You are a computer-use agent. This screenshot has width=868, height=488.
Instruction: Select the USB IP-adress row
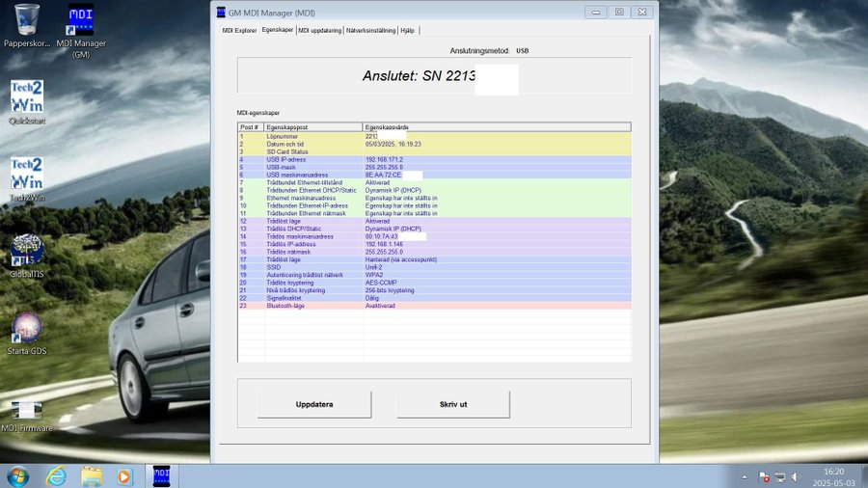tap(435, 159)
